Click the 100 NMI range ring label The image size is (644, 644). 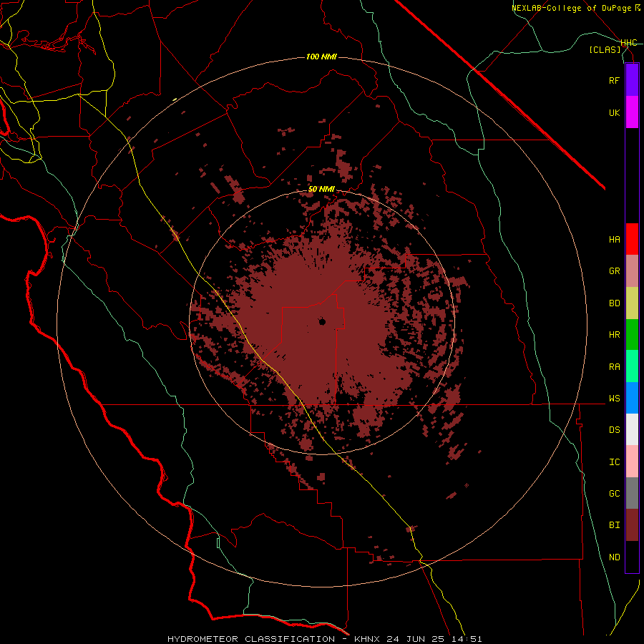click(x=321, y=57)
